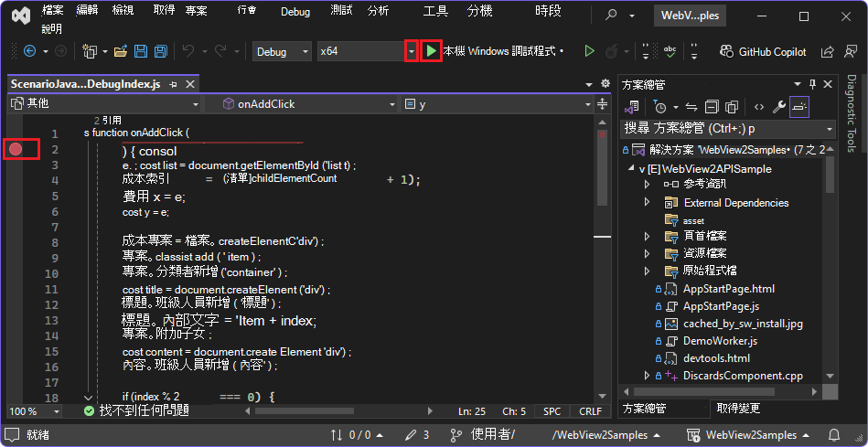Image resolution: width=868 pixels, height=447 pixels.
Task: Click the share icon in the toolbar
Action: pos(828,51)
